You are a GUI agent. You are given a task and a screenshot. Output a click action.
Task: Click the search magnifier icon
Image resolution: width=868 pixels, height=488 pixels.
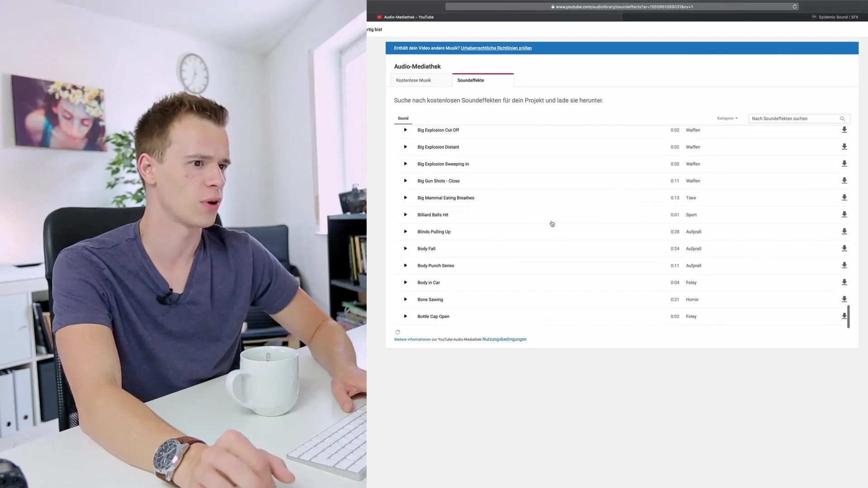(x=842, y=119)
